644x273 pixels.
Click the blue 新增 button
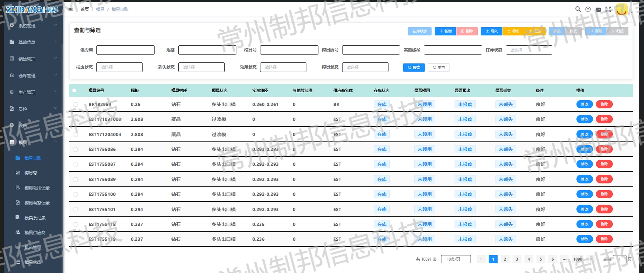click(445, 31)
